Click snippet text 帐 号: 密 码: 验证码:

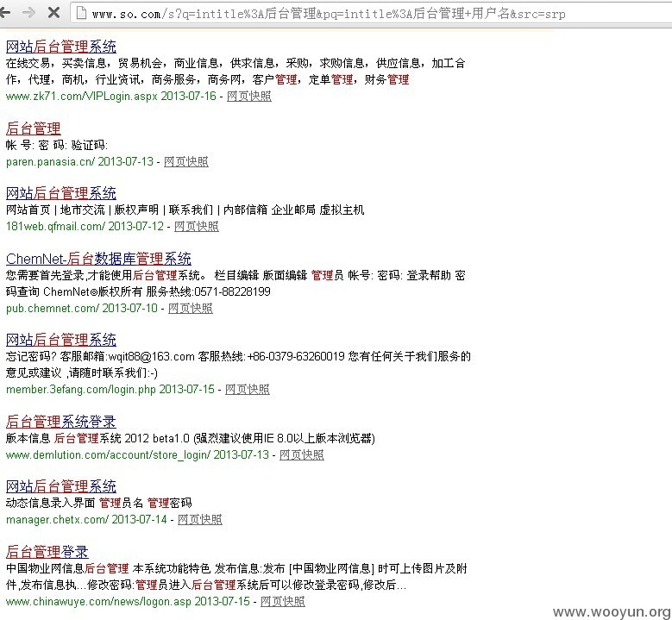[x=57, y=145]
